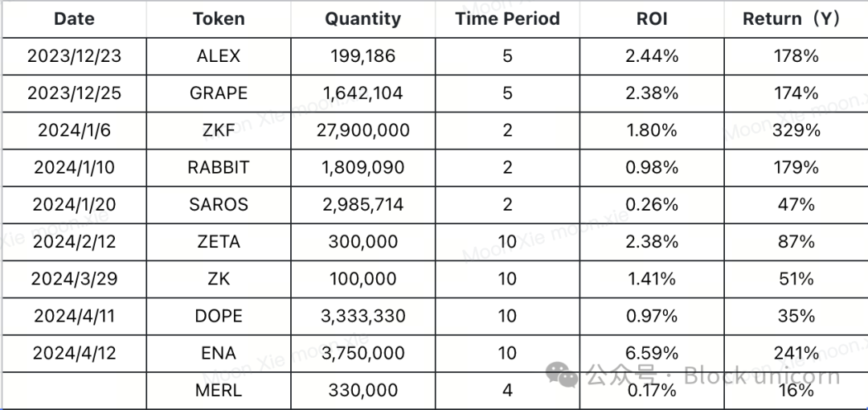The image size is (868, 410).
Task: Select the ALEX token cell
Action: [219, 56]
